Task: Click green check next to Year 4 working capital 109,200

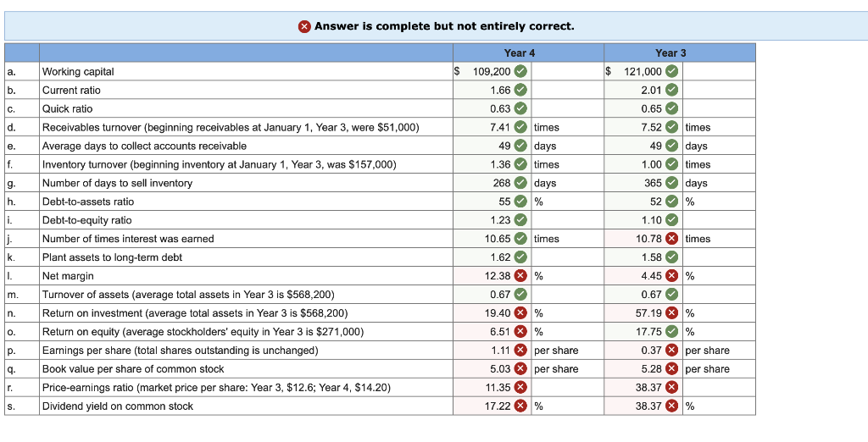Action: pos(520,71)
